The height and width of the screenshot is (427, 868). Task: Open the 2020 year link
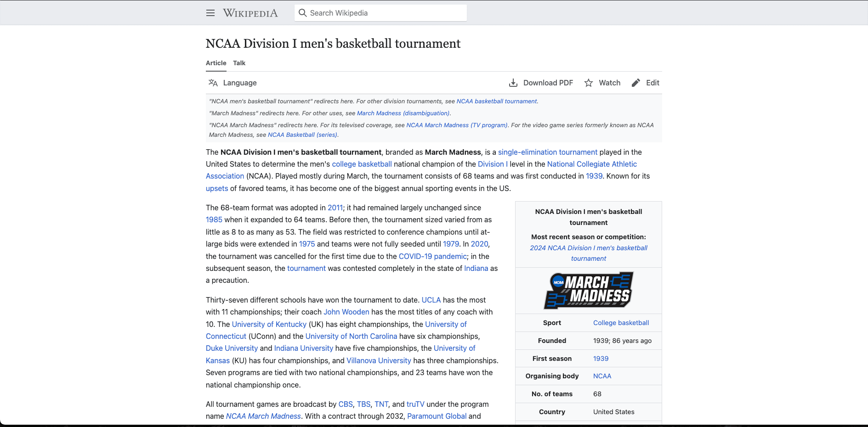point(479,244)
